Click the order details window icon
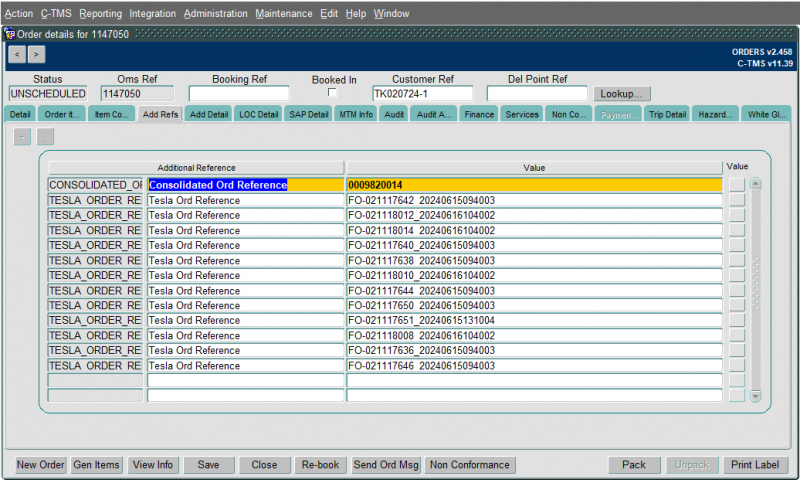 tap(10, 34)
